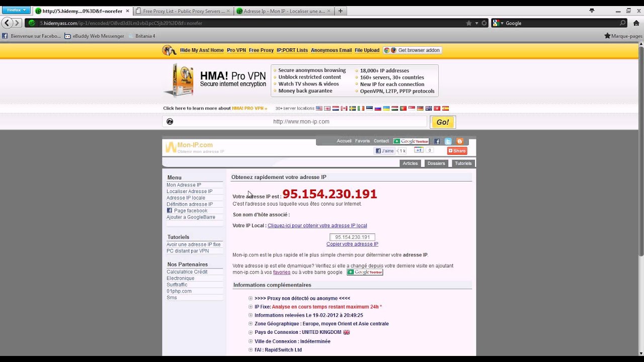Follow the HMA! PRO VPN learn more link
644x362 pixels.
coord(250,108)
